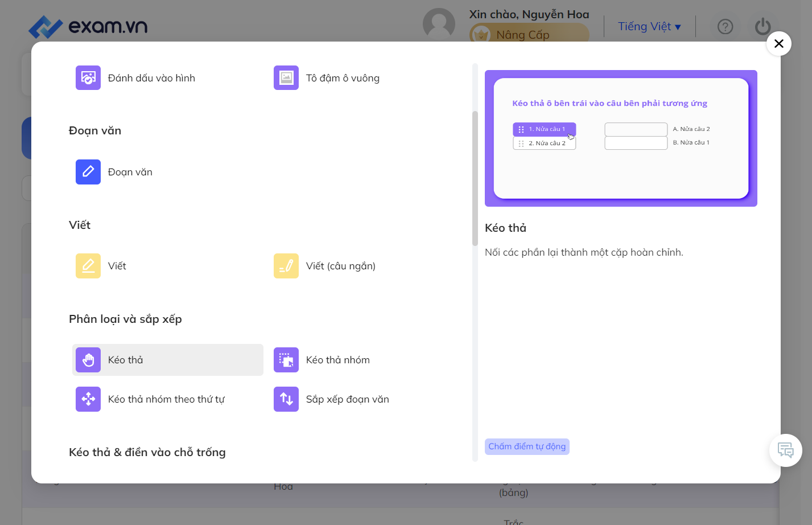Click the Nâng Cấp upgrade button

(529, 35)
